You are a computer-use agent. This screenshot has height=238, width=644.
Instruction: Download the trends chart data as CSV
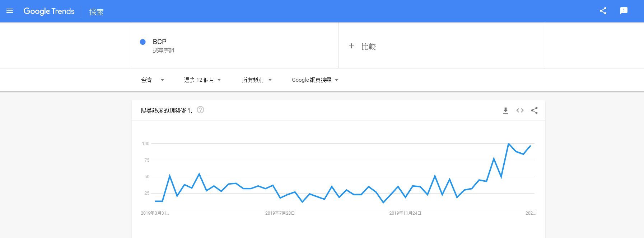505,110
